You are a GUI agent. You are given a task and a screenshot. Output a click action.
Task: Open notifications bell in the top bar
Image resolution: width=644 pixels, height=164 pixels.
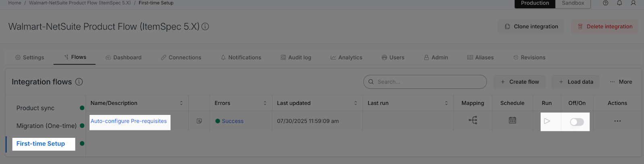click(x=619, y=3)
